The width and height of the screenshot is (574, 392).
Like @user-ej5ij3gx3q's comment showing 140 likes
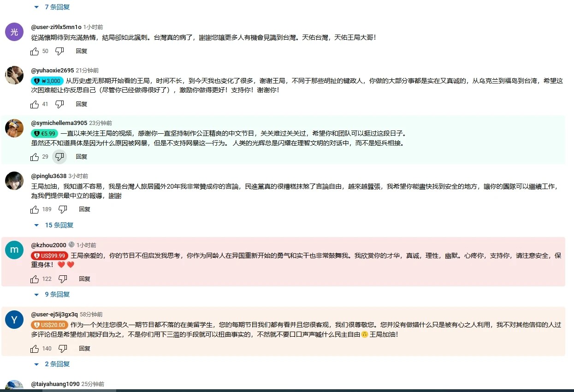click(35, 349)
